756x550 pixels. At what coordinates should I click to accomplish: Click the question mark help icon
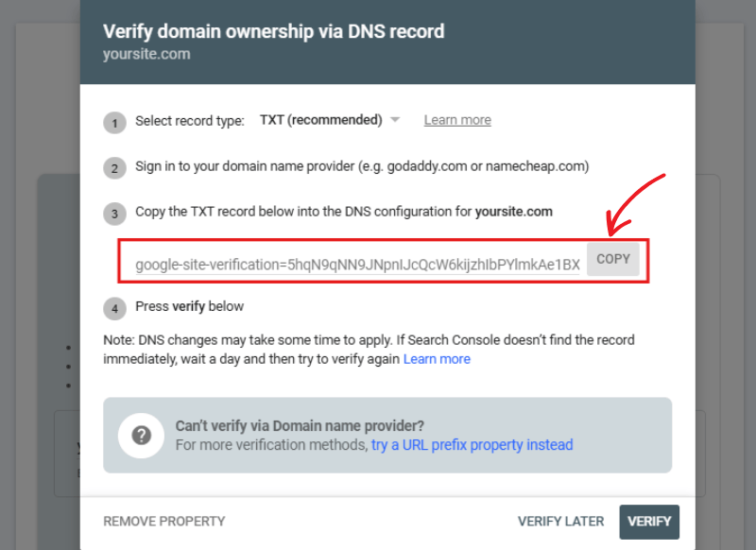tap(142, 435)
